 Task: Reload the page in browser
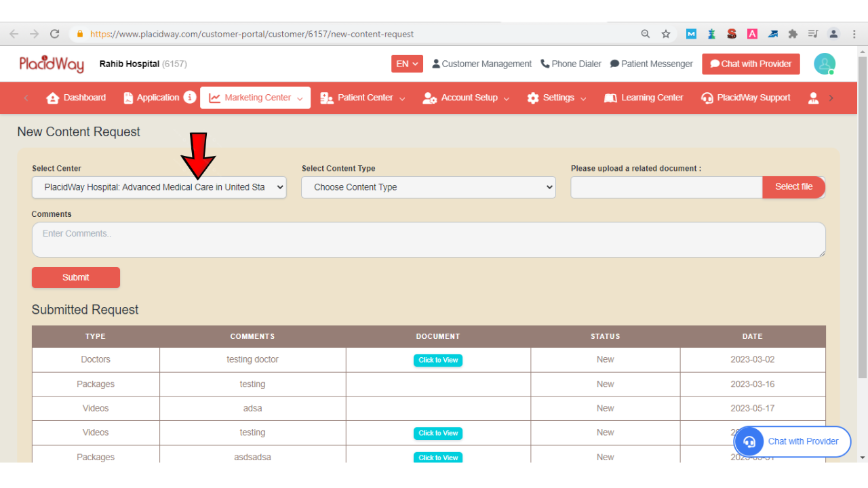(55, 34)
